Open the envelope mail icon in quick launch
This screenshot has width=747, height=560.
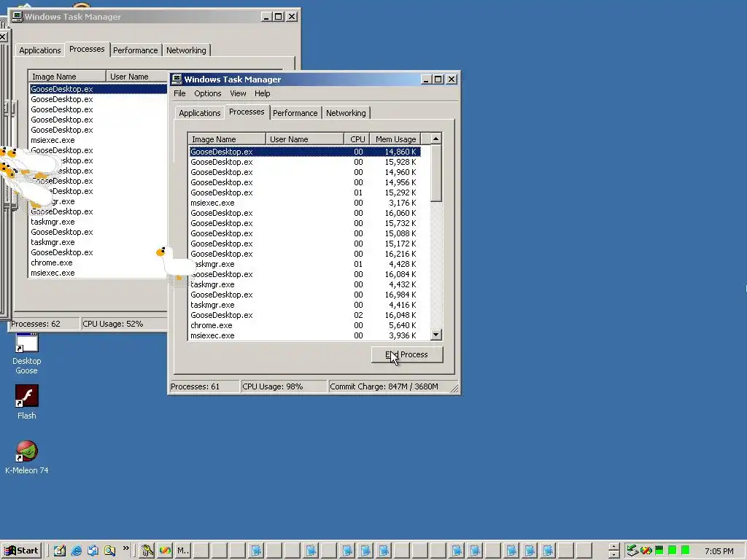click(93, 551)
